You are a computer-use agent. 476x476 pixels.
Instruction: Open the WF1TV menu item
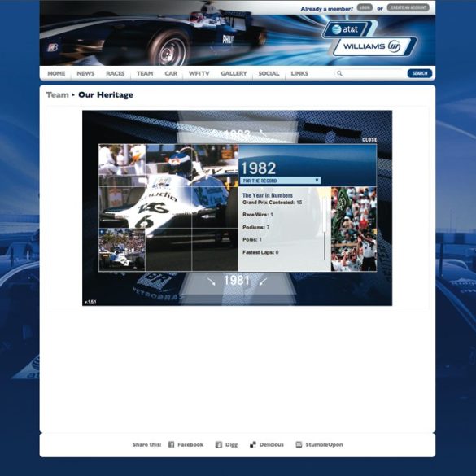(199, 73)
